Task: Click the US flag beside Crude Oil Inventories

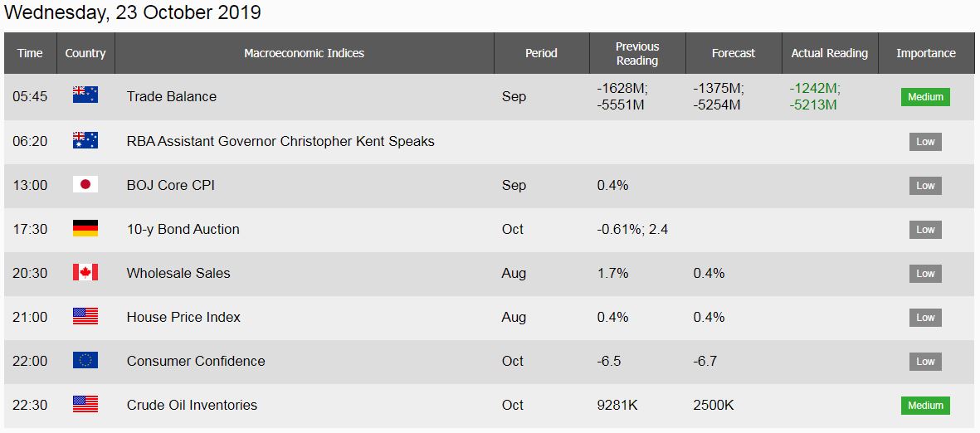Action: [x=85, y=404]
